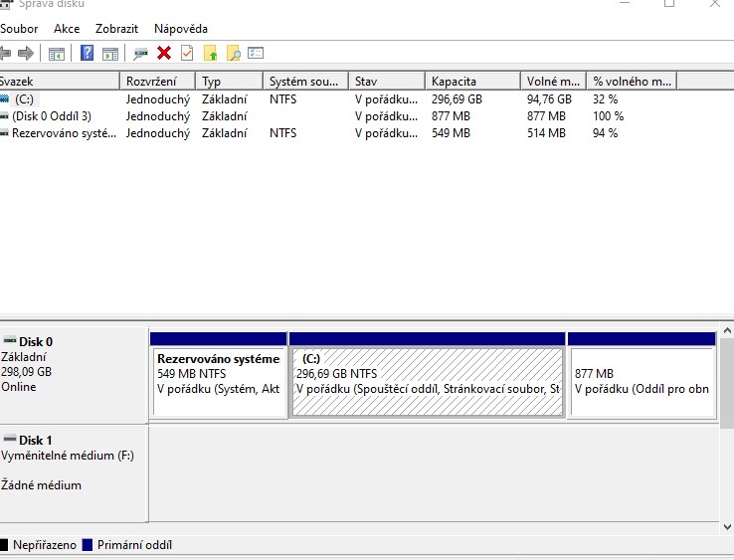Image resolution: width=734 pixels, height=560 pixels.
Task: Open the Akce menu
Action: point(67,29)
